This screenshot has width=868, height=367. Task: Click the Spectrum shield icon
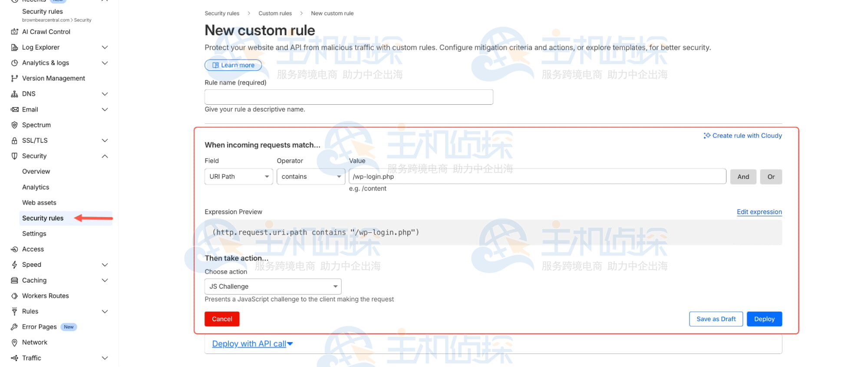click(x=14, y=125)
